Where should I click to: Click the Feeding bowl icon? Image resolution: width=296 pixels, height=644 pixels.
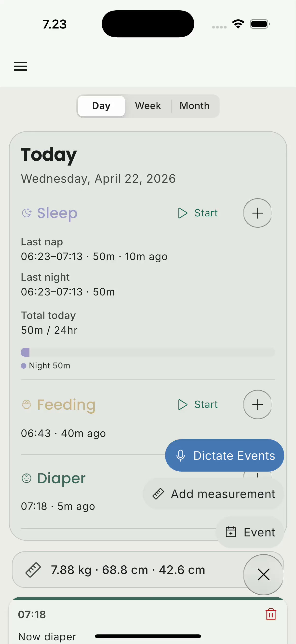coord(27,405)
